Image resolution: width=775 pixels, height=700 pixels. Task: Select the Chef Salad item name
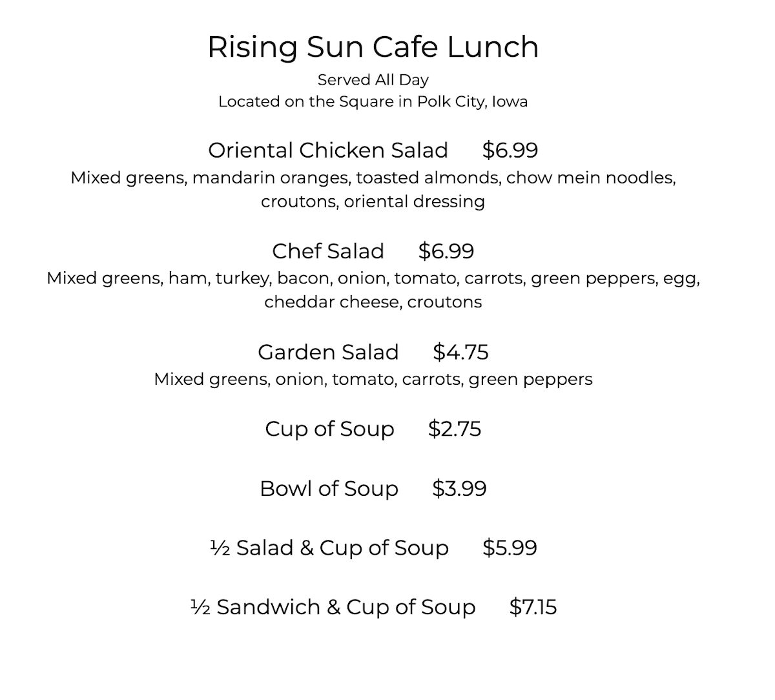pos(327,251)
